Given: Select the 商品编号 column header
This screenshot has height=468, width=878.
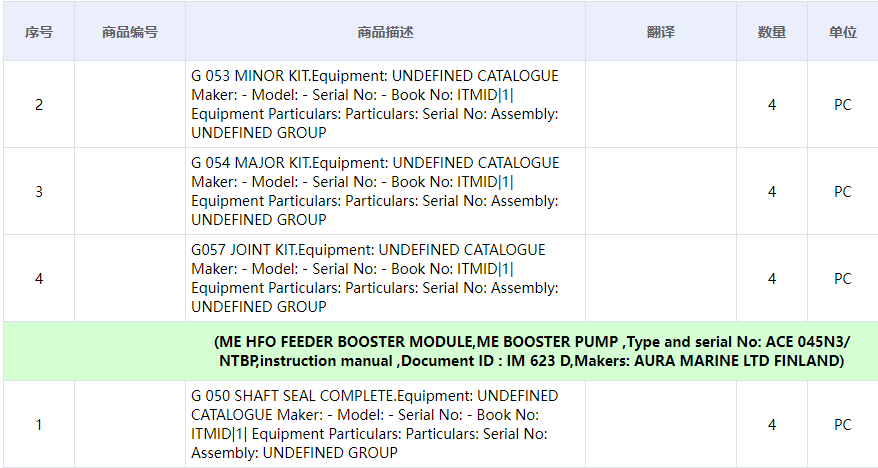Looking at the screenshot, I should (130, 32).
